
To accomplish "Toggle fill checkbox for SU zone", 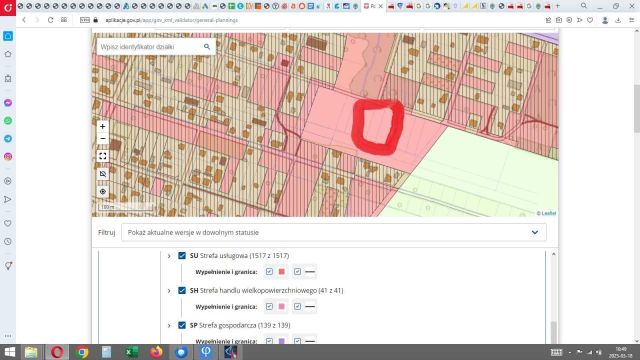I will pos(269,271).
